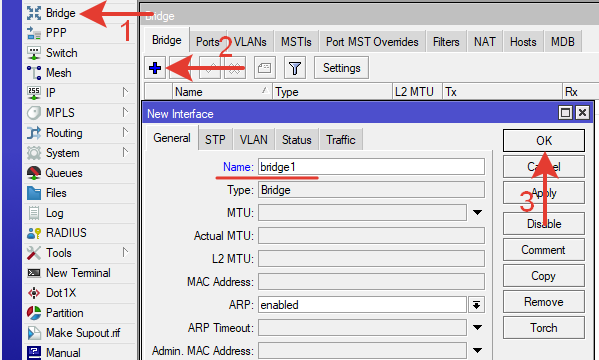
Task: Click the Name field containing bridge1
Action: click(371, 167)
